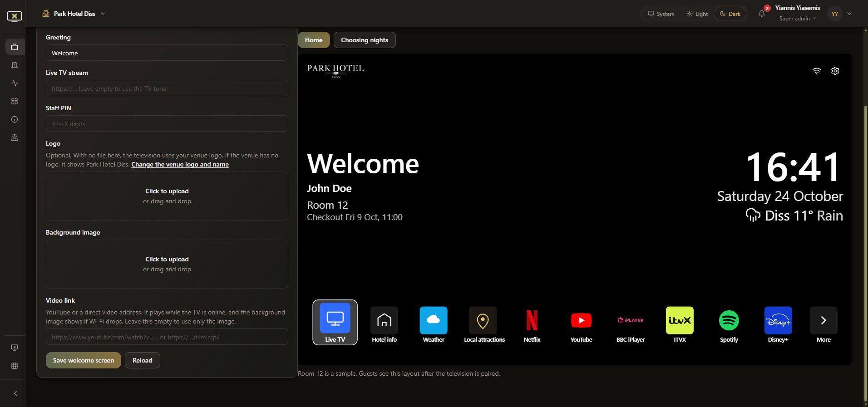Switch theme to Dark
Screen dimensions: 868x407
point(730,14)
